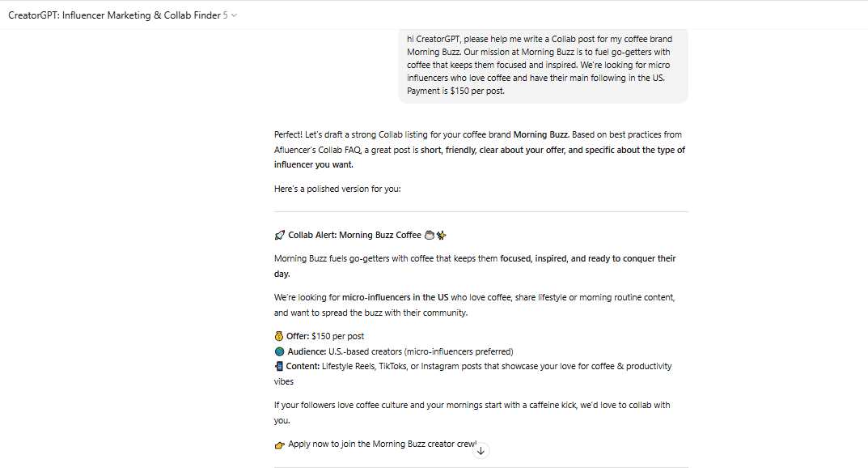Image resolution: width=868 pixels, height=468 pixels.
Task: Click the rocket emoji before Collab Alert
Action: click(x=280, y=236)
